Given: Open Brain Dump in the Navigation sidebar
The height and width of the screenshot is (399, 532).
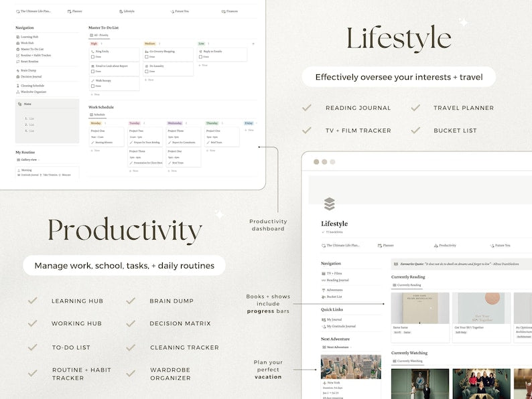Looking at the screenshot, I should coord(28,70).
